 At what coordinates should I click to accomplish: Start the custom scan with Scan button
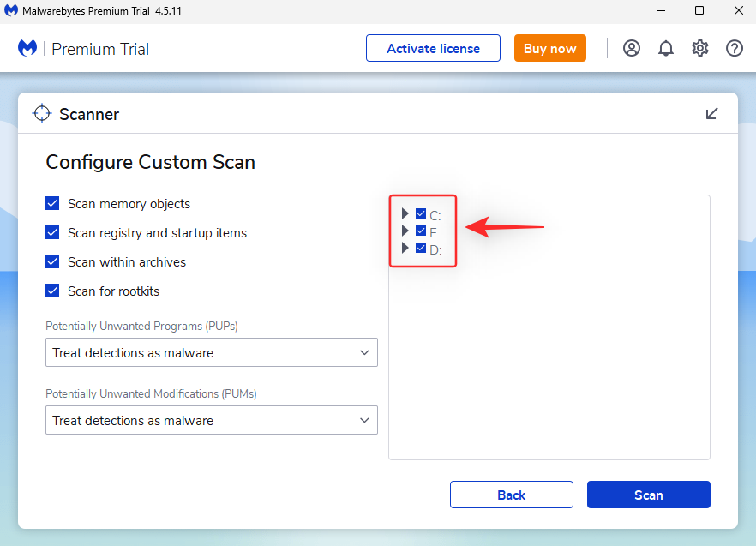pos(648,495)
